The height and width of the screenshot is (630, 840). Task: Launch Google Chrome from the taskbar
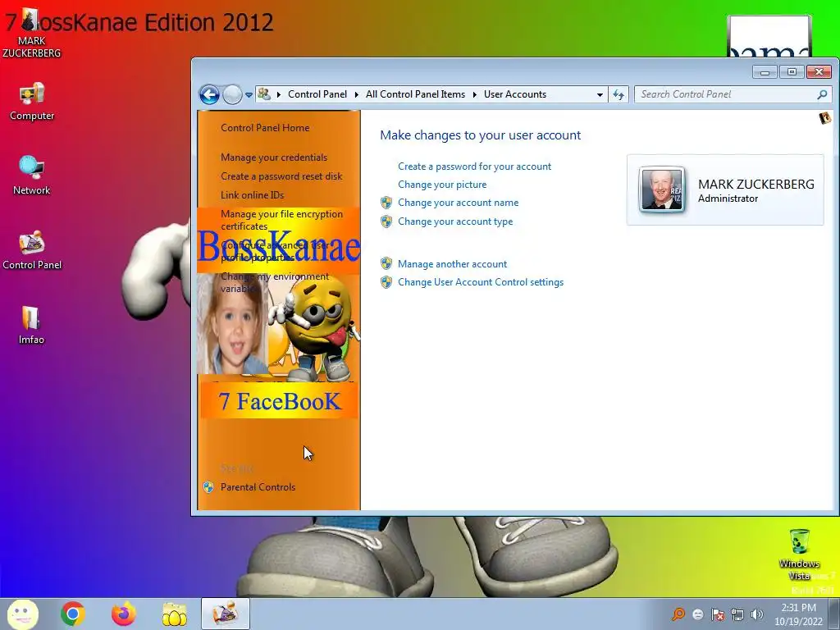(73, 614)
